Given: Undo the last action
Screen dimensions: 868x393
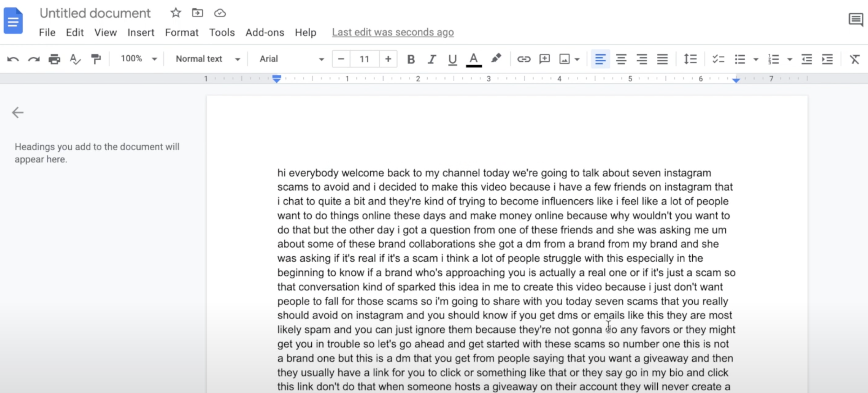Looking at the screenshot, I should click(x=13, y=59).
